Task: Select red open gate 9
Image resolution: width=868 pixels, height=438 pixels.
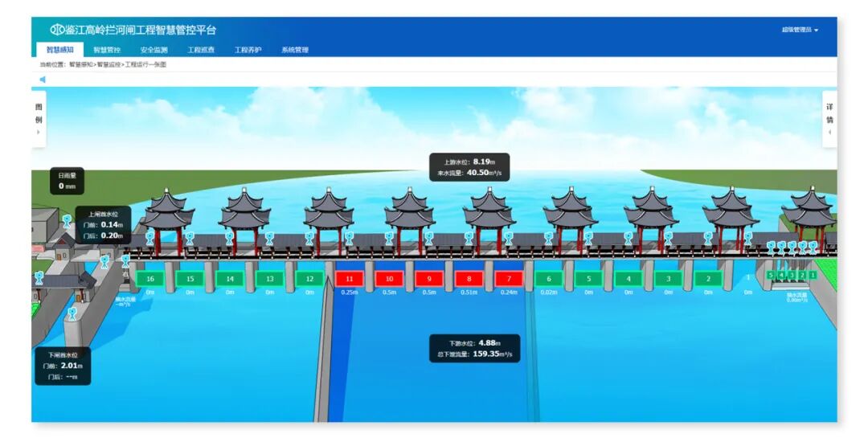Action: (x=429, y=279)
